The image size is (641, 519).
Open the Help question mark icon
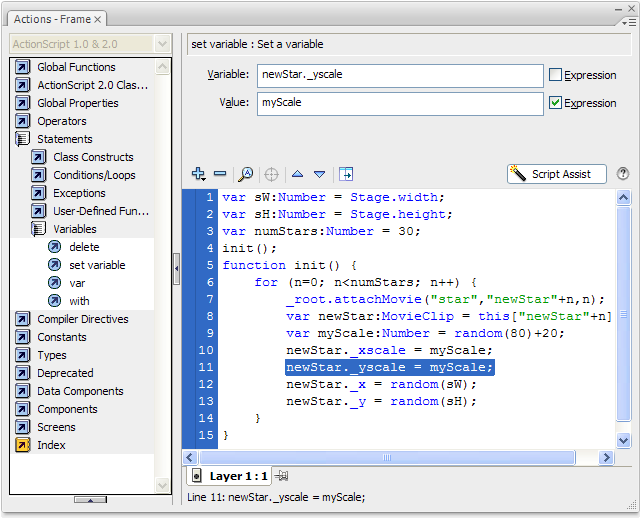click(623, 174)
